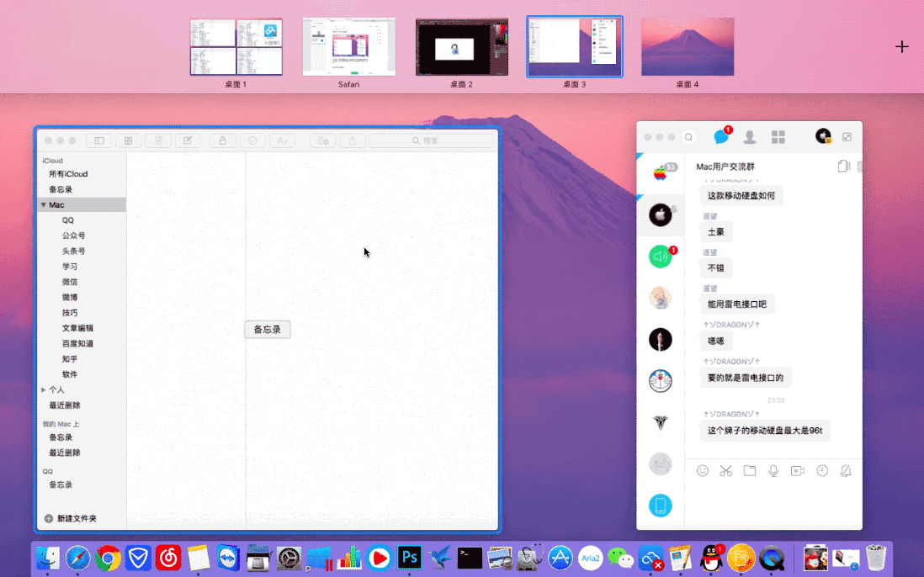Click the new note compose icon

tap(187, 140)
